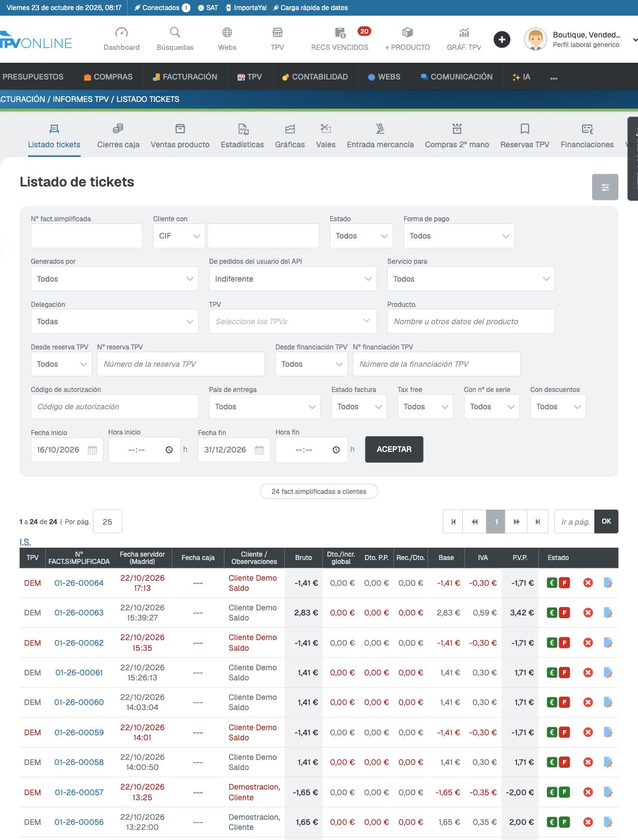Open the Webs globe icon
638x840 pixels.
[x=227, y=32]
